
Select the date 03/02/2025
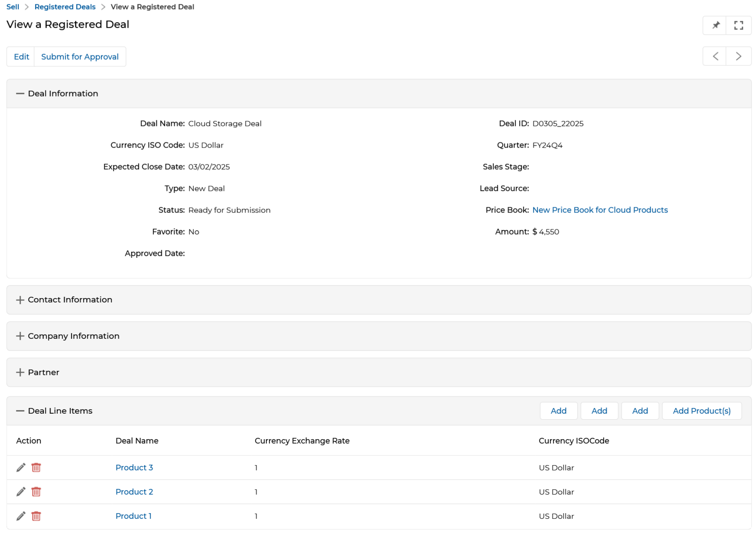(x=209, y=167)
